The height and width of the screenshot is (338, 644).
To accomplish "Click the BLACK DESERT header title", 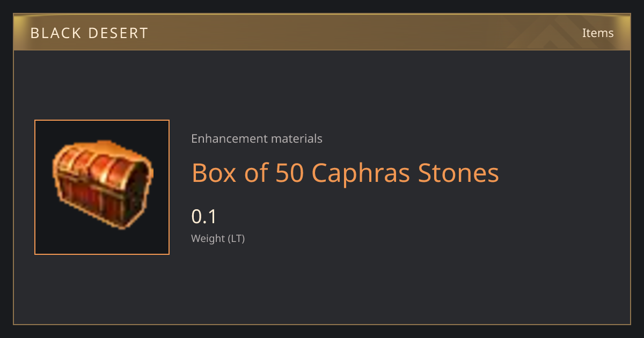I will coord(89,33).
